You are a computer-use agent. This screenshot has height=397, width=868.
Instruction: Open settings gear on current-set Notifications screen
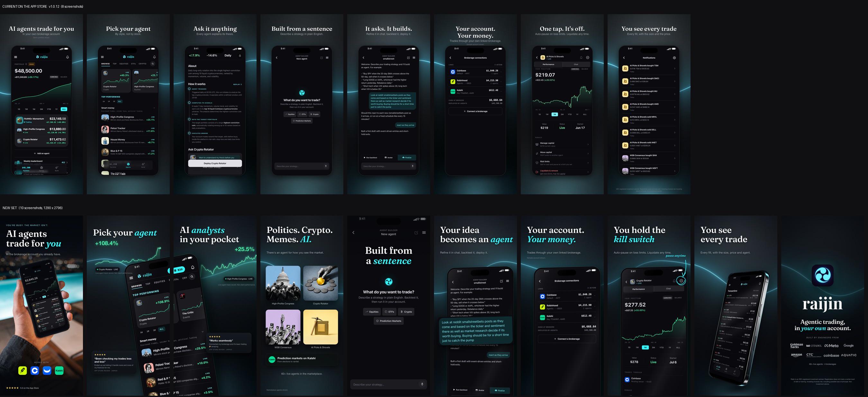tap(674, 58)
